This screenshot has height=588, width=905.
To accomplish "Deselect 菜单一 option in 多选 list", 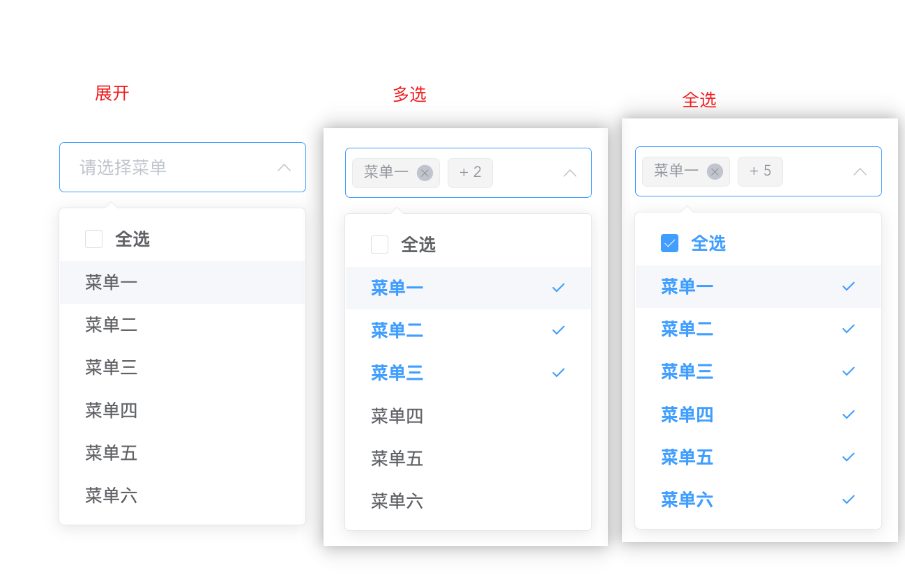I will tap(469, 288).
